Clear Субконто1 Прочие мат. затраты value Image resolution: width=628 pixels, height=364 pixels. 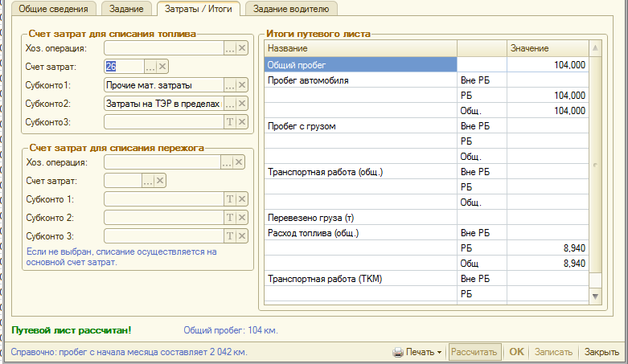(x=242, y=85)
